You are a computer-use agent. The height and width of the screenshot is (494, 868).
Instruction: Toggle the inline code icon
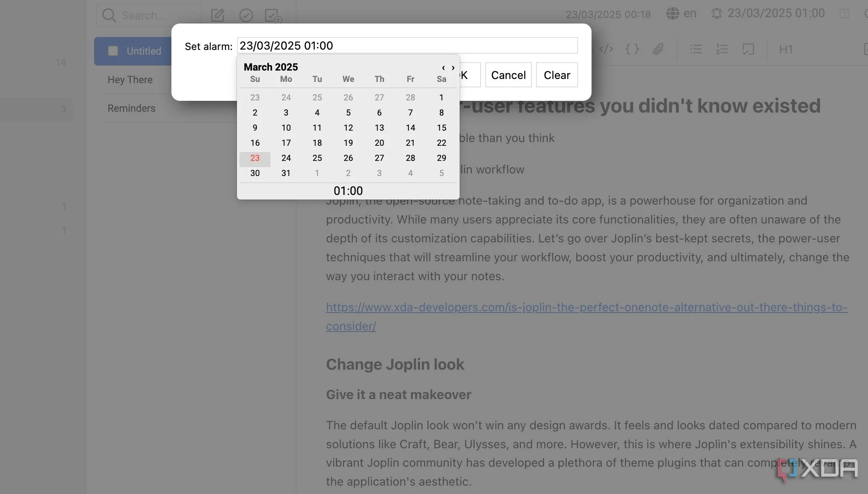pyautogui.click(x=606, y=49)
